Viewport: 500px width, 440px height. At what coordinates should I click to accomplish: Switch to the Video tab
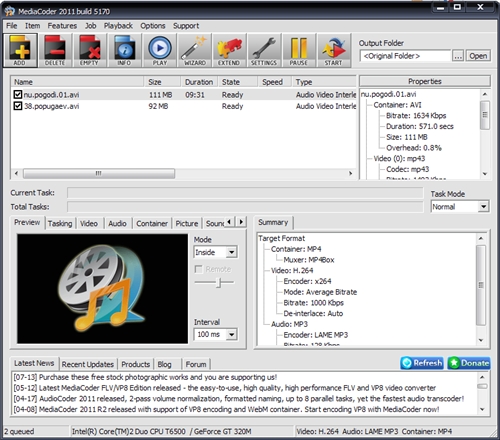pos(89,223)
